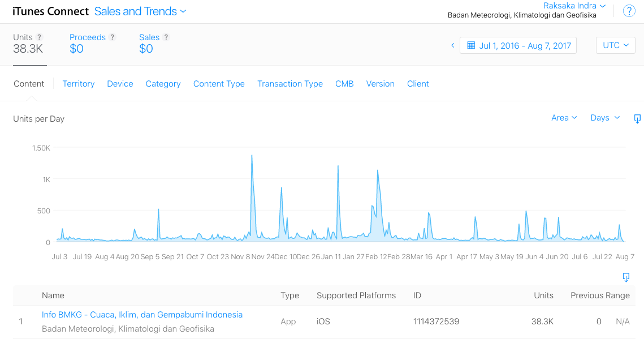
Task: Click the Nov 8 peak on the chart
Action: [252, 156]
